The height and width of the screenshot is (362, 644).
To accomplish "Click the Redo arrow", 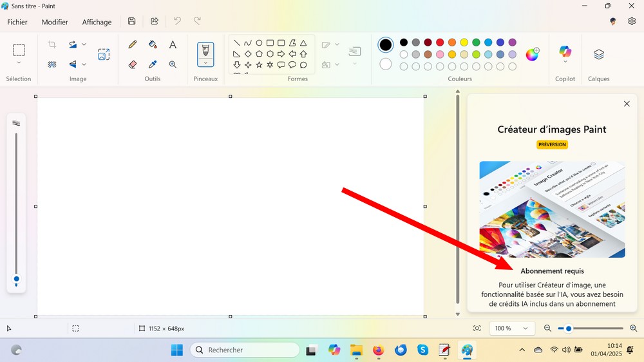I will (197, 21).
